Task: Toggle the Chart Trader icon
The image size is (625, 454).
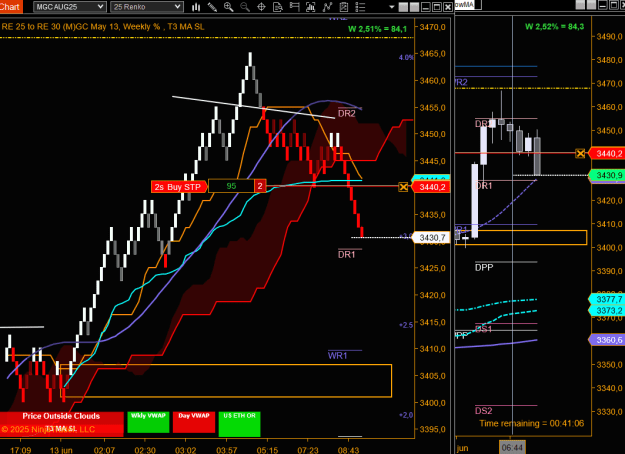Action: click(294, 7)
